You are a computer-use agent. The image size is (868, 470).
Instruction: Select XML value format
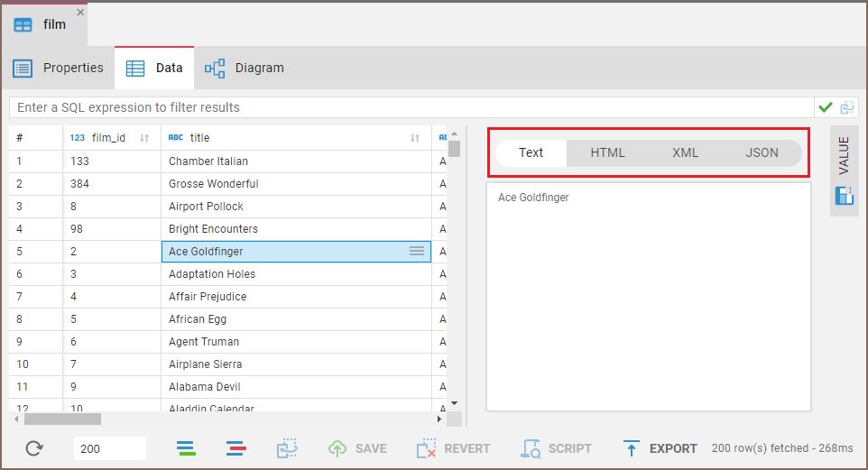685,152
